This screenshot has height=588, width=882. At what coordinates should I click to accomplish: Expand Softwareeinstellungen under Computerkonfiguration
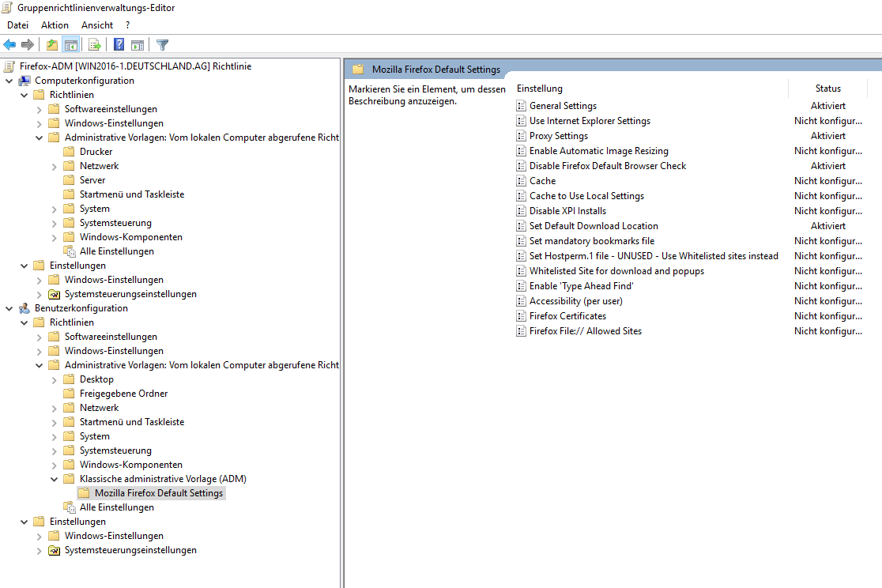(x=39, y=109)
